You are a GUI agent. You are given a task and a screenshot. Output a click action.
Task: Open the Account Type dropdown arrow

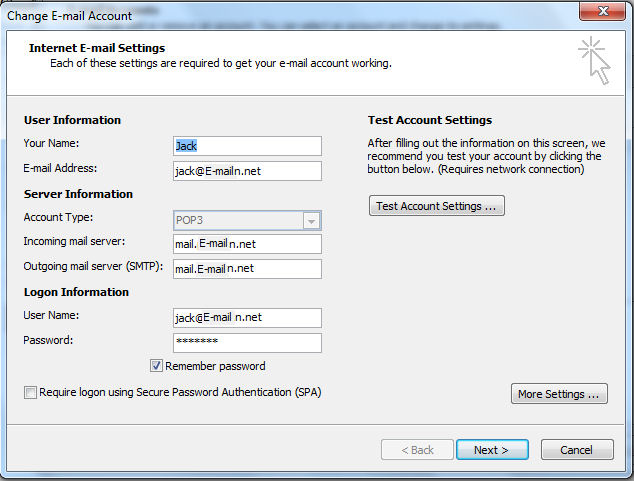coord(311,221)
